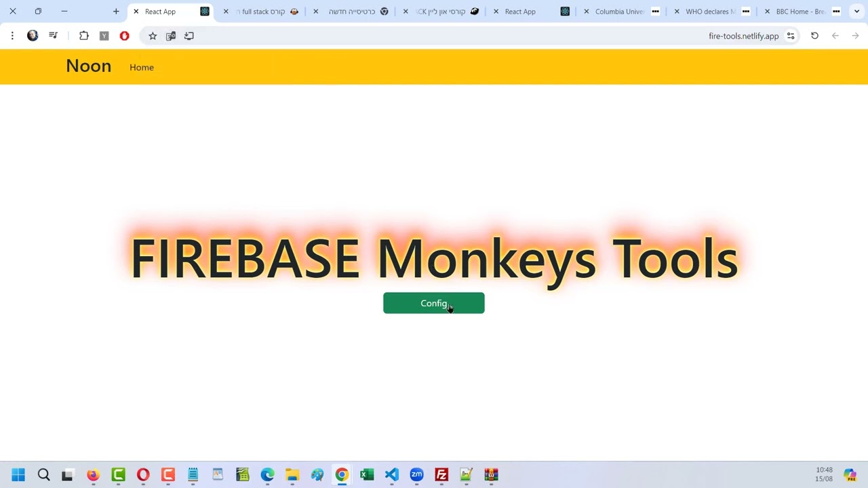Open Zoom from taskbar

[x=416, y=475]
